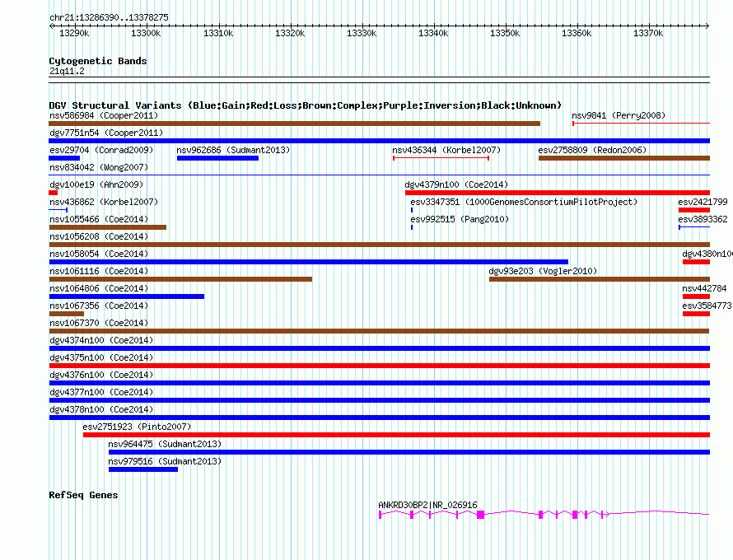The width and height of the screenshot is (733, 560).
Task: Click the esv3584773 variant label
Action: [707, 306]
